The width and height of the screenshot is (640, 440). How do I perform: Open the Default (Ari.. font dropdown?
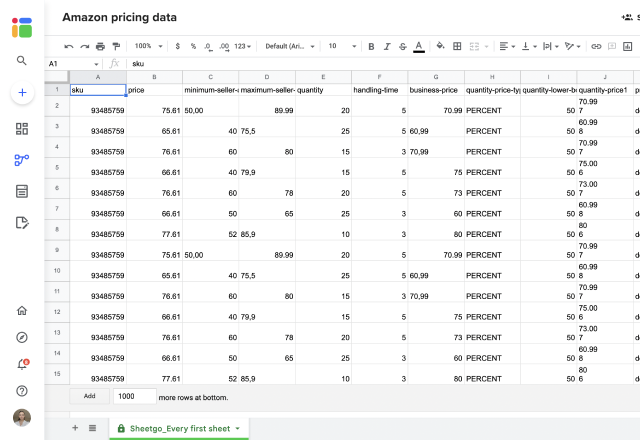(x=290, y=47)
